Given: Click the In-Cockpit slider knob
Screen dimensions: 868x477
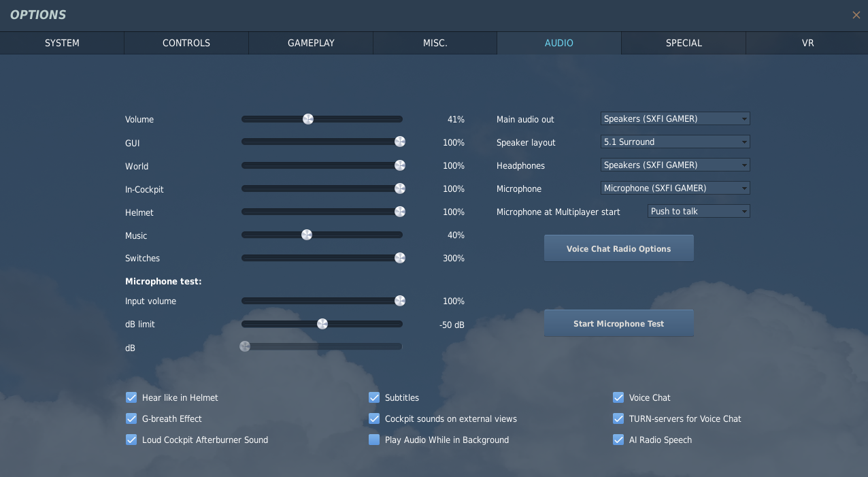Looking at the screenshot, I should (400, 188).
